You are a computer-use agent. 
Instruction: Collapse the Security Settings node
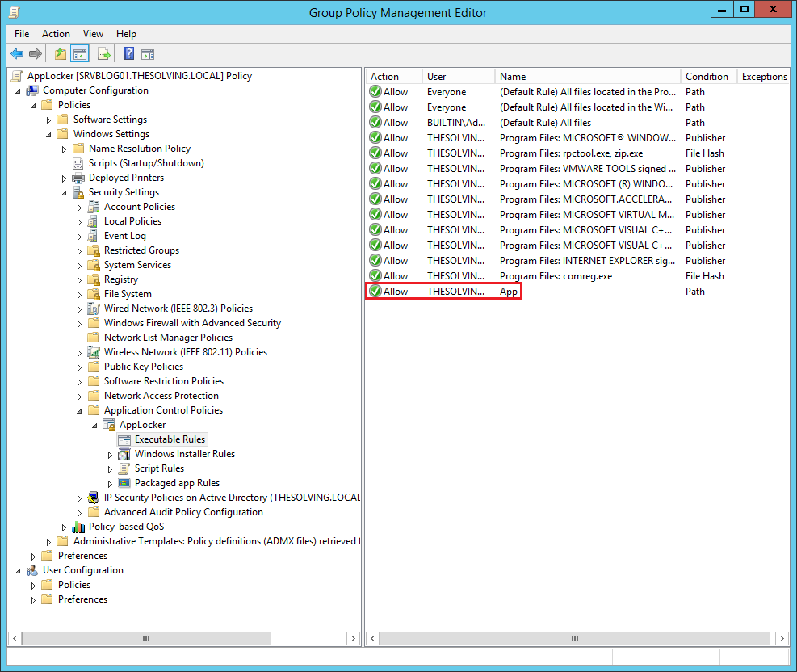coord(64,193)
